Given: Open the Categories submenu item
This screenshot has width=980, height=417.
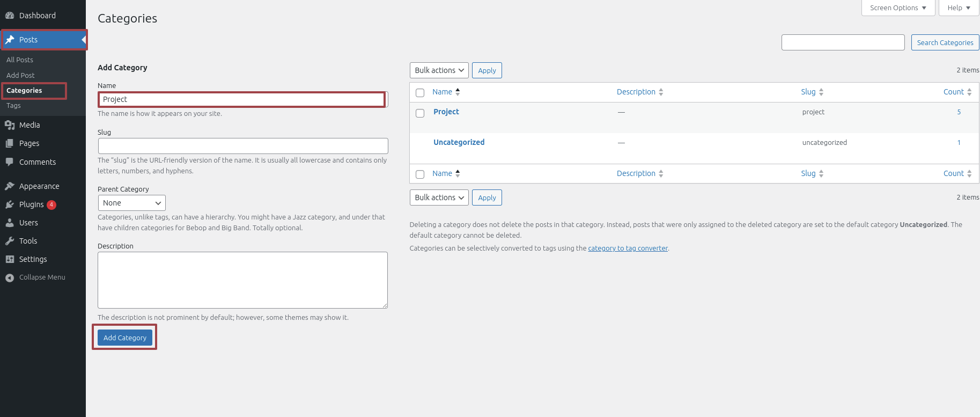Looking at the screenshot, I should [24, 91].
